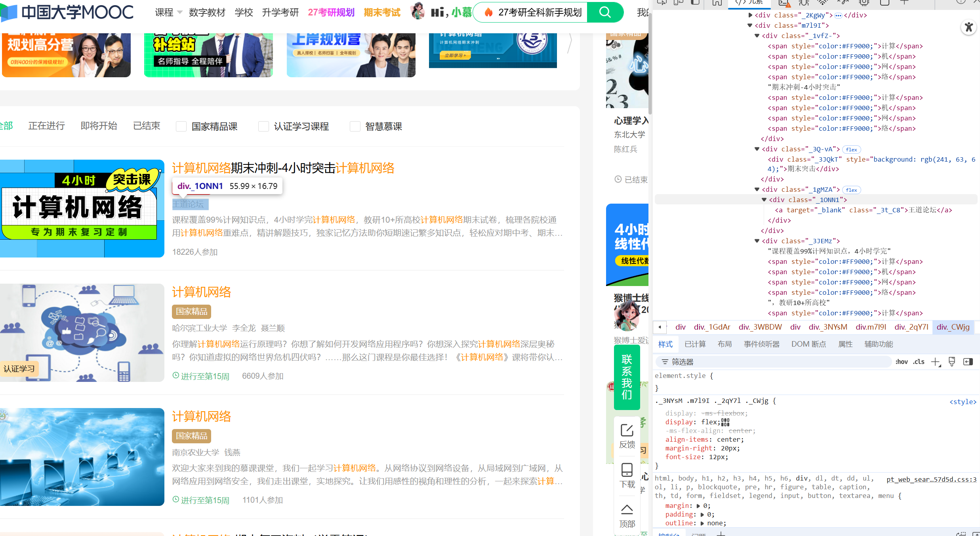
Task: Toggle the device emulation toolbar icon
Action: pos(678,2)
